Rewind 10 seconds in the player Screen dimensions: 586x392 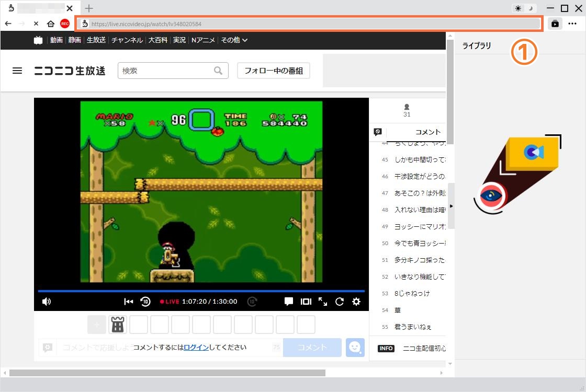pyautogui.click(x=145, y=301)
